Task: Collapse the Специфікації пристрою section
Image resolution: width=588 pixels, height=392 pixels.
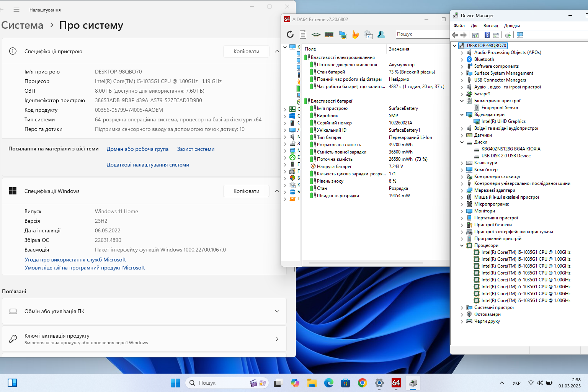Action: coord(277,51)
